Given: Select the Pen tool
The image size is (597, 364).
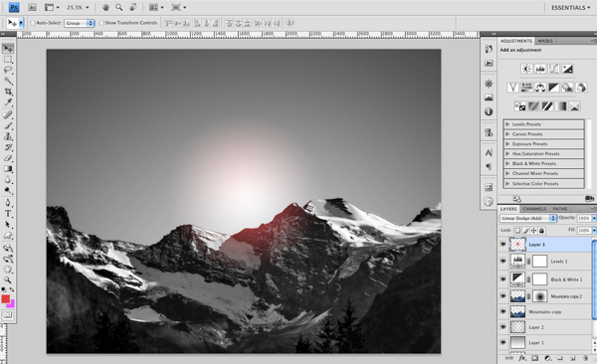Looking at the screenshot, I should pyautogui.click(x=8, y=203).
